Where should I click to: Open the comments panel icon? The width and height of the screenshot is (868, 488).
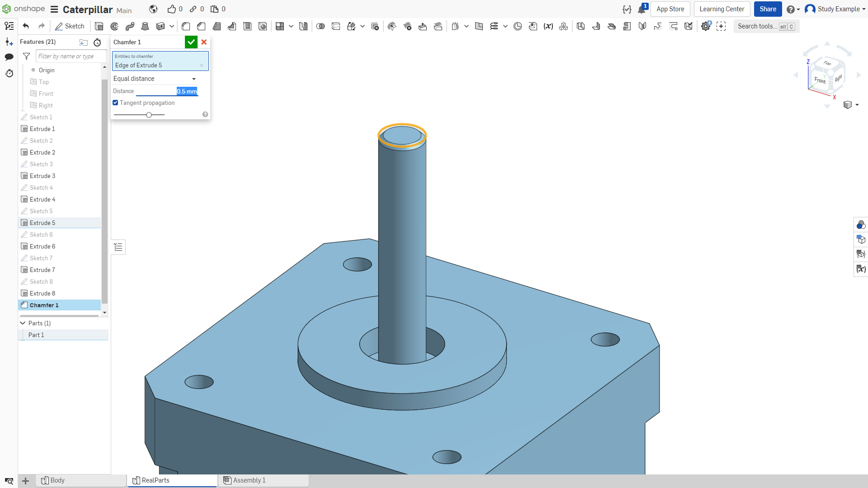pyautogui.click(x=9, y=57)
